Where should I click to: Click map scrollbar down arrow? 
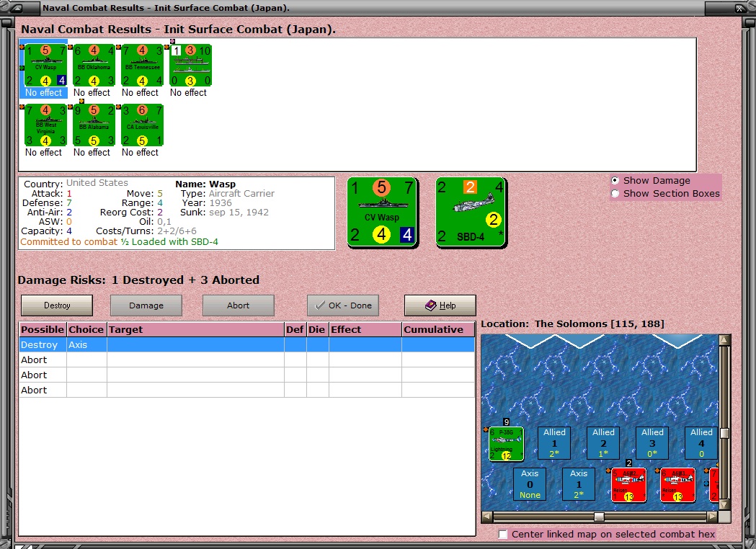[724, 504]
